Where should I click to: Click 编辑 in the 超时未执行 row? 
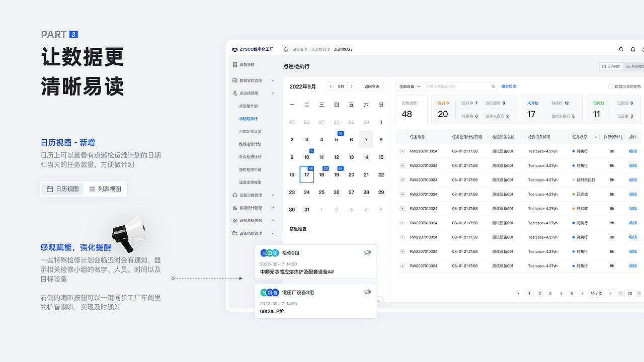point(633,180)
